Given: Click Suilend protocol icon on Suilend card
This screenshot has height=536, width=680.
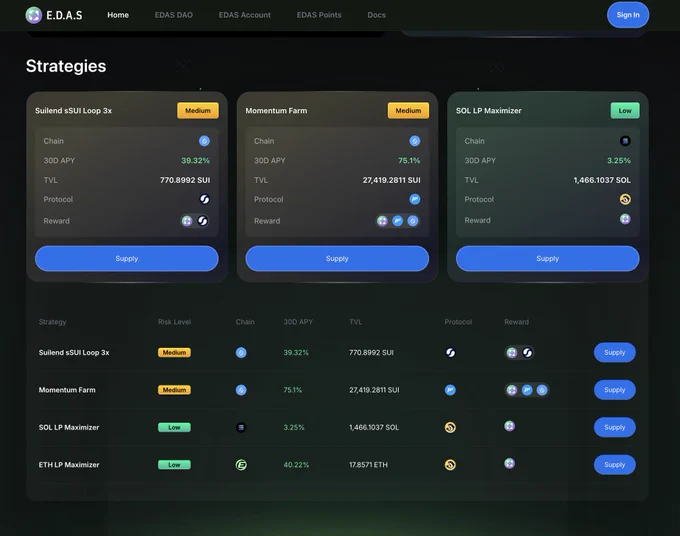Looking at the screenshot, I should [204, 199].
